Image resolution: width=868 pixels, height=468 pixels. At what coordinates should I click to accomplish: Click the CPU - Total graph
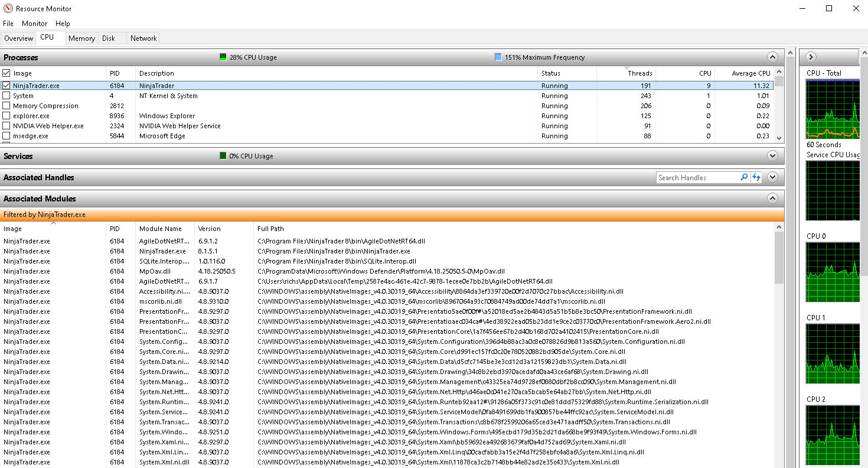coord(833,109)
